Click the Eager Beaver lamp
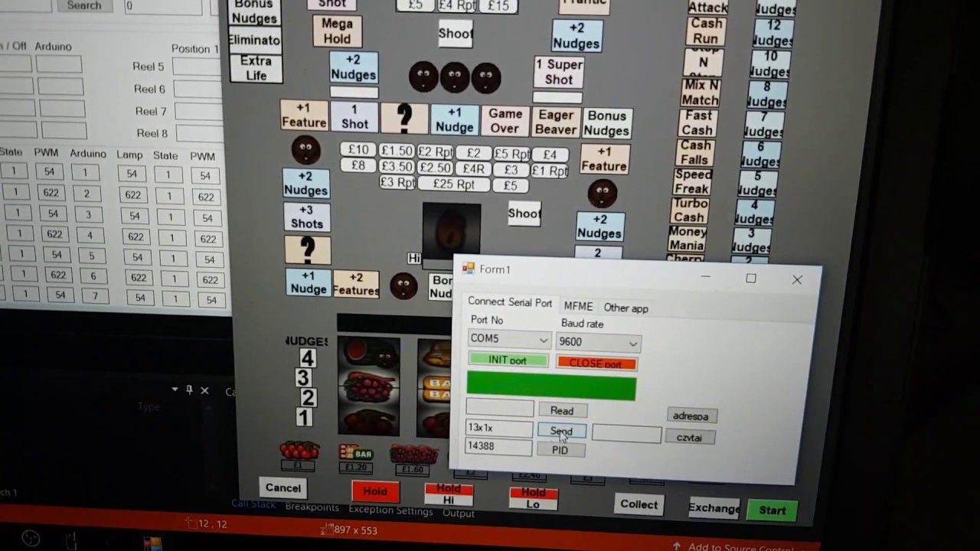Screen dimensions: 980x551 [556, 122]
